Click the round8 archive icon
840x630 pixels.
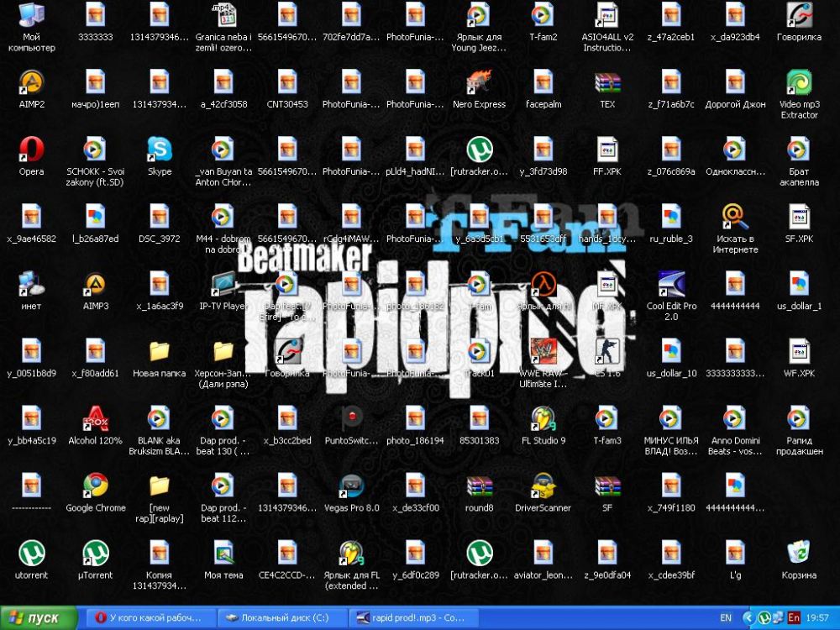pos(479,486)
